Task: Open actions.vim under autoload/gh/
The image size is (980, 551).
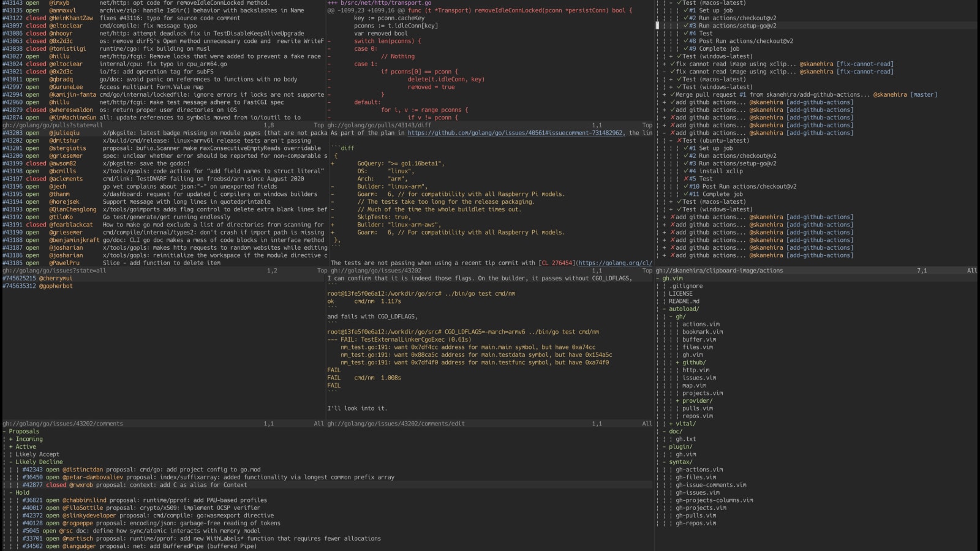Action: (701, 324)
